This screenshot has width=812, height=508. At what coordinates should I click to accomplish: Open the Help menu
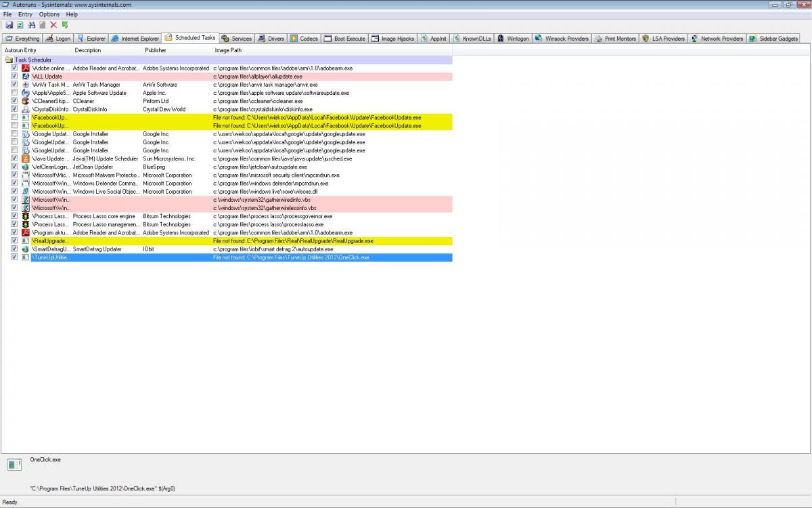coord(72,14)
